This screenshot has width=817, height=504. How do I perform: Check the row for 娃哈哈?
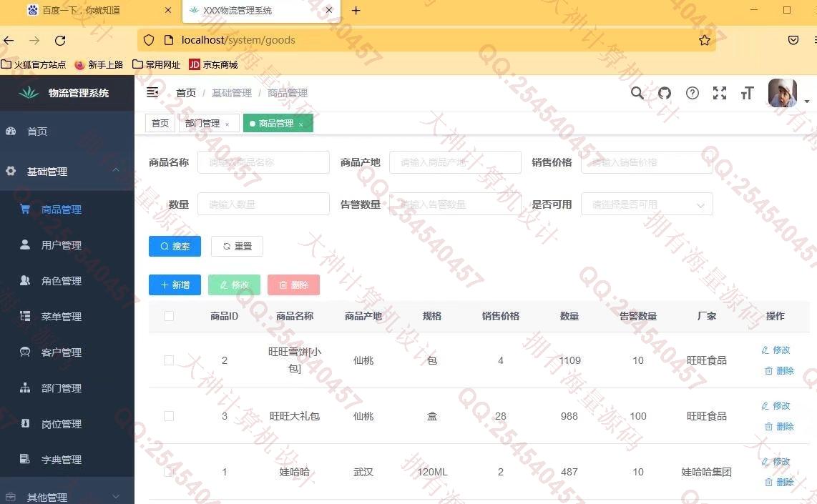(x=169, y=472)
